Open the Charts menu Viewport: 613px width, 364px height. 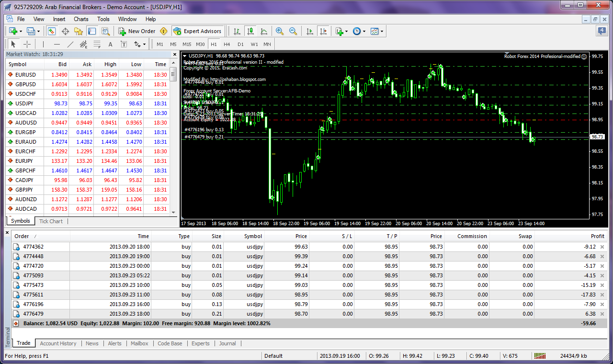(x=81, y=19)
